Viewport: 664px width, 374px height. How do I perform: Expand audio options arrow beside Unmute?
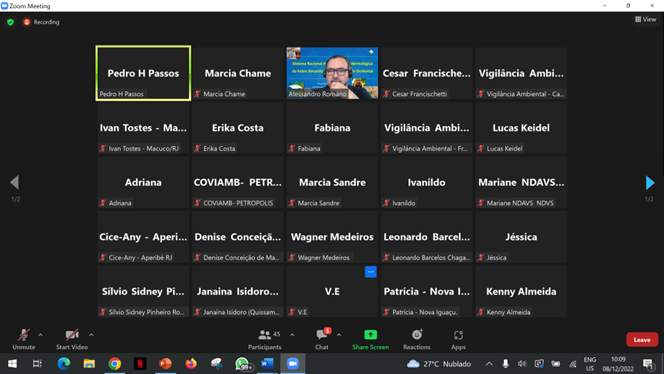pos(40,335)
